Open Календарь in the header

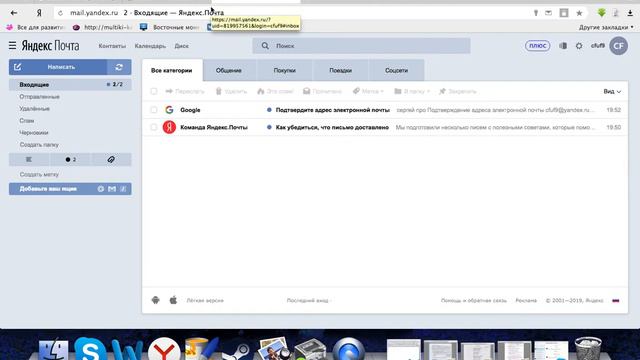click(150, 46)
